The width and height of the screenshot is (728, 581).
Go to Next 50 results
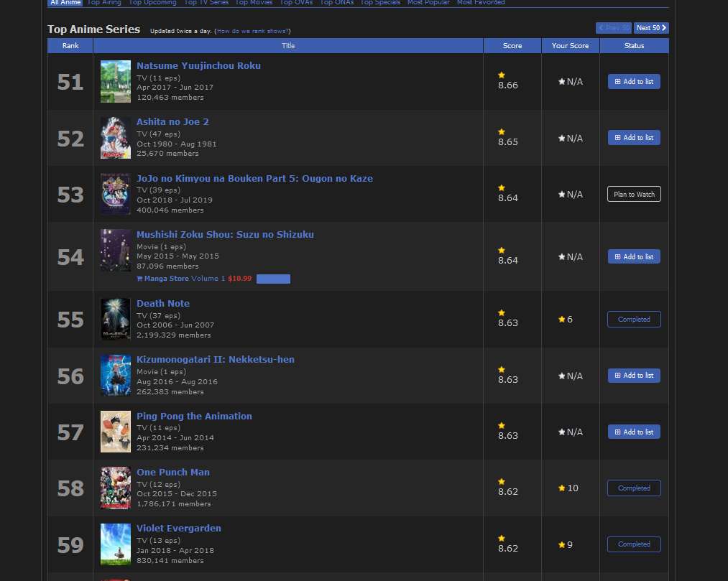[x=651, y=28]
